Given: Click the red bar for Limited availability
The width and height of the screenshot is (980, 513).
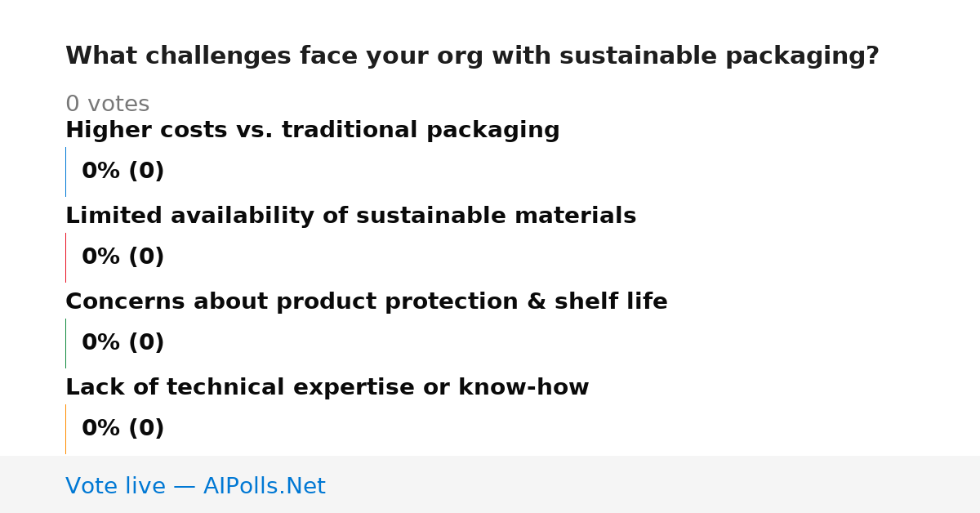Looking at the screenshot, I should click(x=65, y=257).
